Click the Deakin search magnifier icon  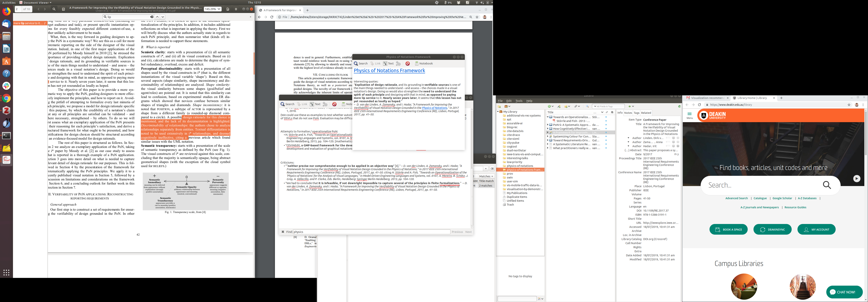827,185
